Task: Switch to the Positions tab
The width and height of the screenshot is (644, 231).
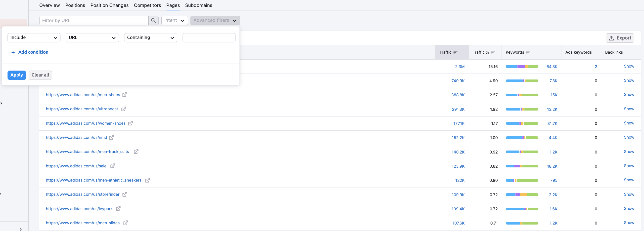Action: click(75, 5)
